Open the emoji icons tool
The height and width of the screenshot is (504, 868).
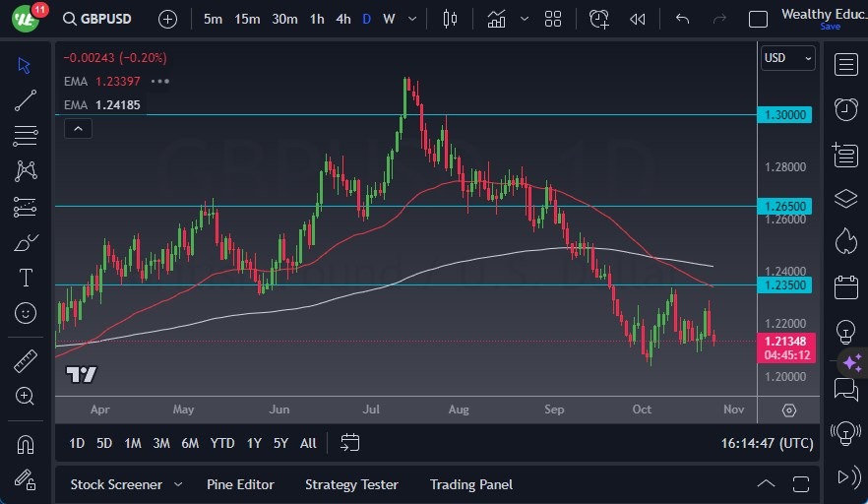coord(26,313)
